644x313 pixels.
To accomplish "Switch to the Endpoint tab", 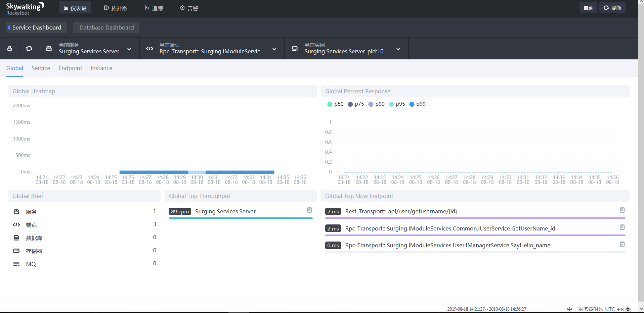I will (70, 68).
